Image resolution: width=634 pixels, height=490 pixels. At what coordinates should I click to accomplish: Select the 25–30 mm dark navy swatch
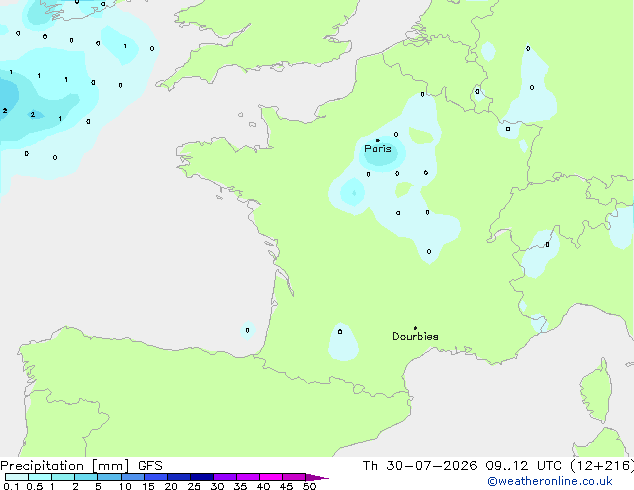coord(202,477)
